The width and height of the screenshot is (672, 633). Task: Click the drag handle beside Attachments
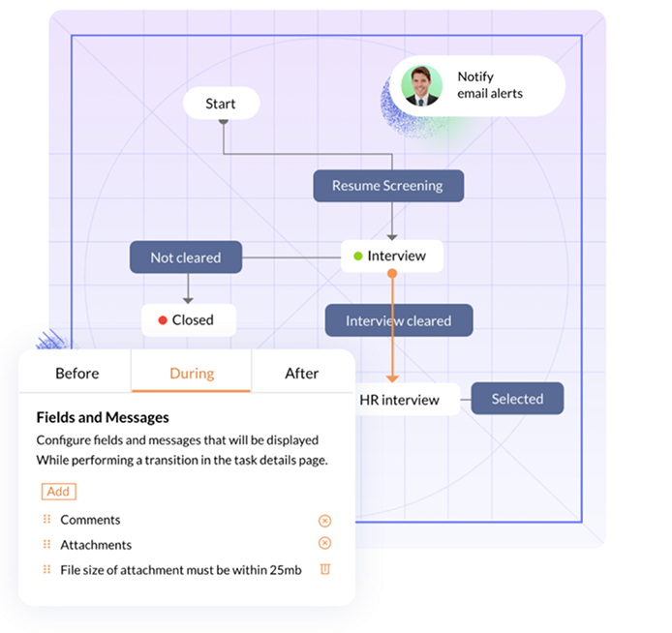pyautogui.click(x=46, y=544)
